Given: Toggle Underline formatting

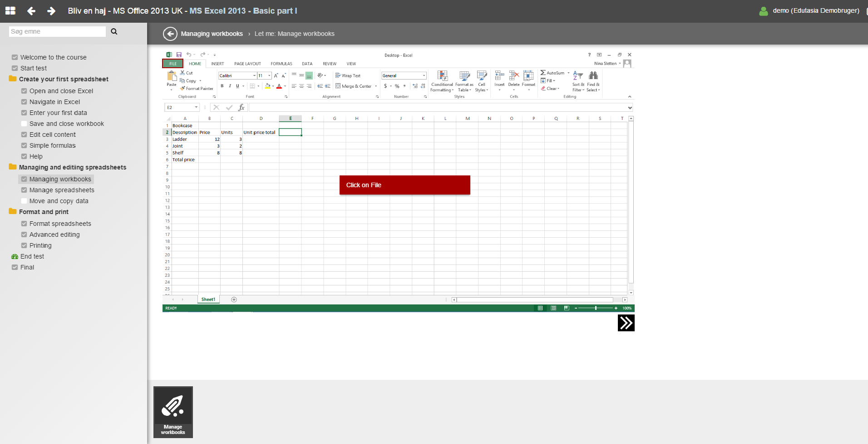Looking at the screenshot, I should (x=237, y=86).
